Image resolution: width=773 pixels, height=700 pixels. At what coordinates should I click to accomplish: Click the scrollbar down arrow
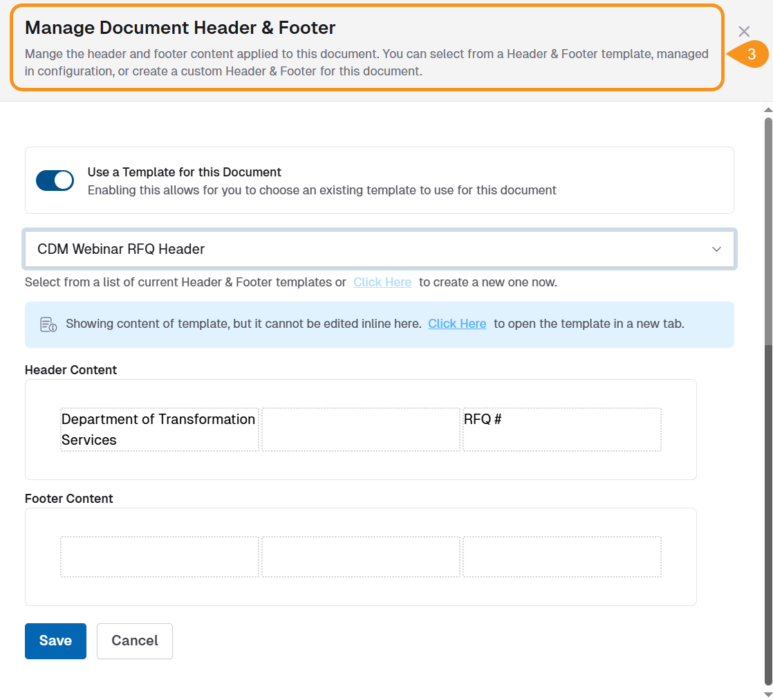tap(767, 694)
